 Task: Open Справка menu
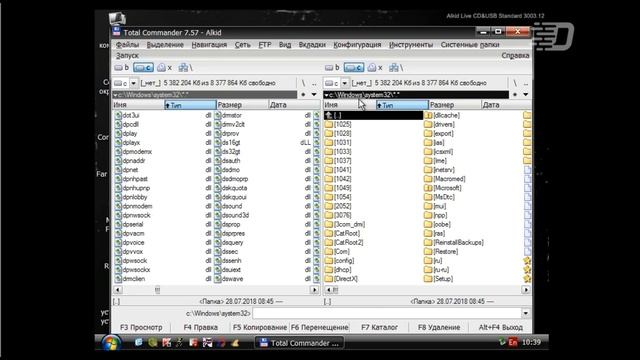point(515,56)
